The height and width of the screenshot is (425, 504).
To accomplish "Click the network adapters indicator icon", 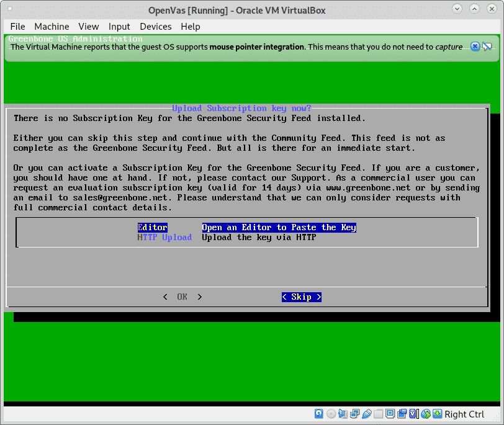I will click(x=355, y=414).
